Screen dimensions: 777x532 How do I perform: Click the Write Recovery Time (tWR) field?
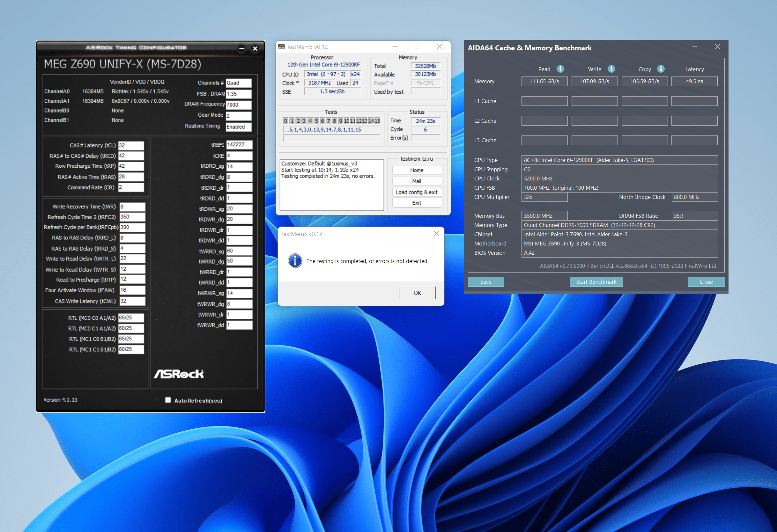132,207
